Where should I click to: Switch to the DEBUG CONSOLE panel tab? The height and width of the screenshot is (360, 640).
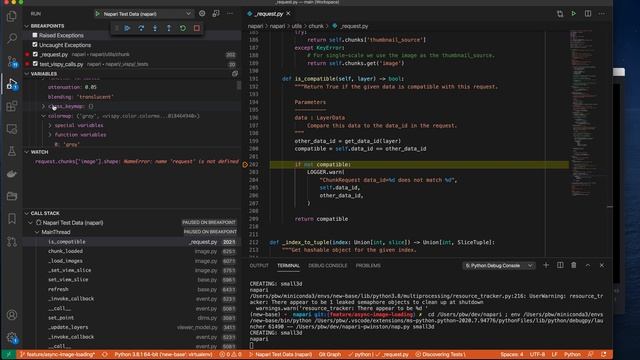coord(328,265)
